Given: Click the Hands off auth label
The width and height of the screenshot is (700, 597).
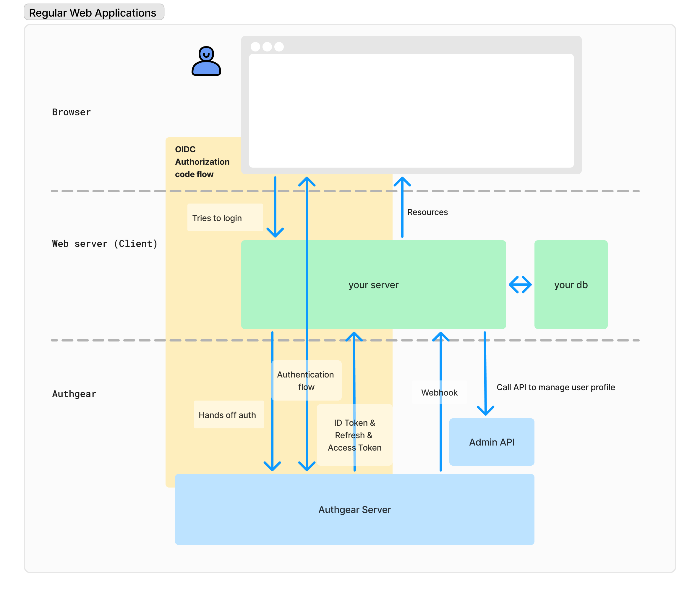Looking at the screenshot, I should coord(227,415).
